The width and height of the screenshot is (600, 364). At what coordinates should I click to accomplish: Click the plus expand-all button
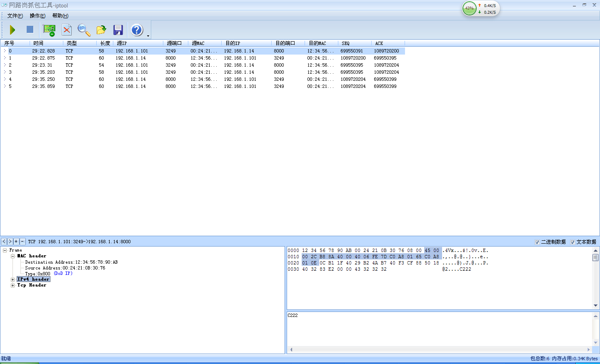[x=16, y=242]
